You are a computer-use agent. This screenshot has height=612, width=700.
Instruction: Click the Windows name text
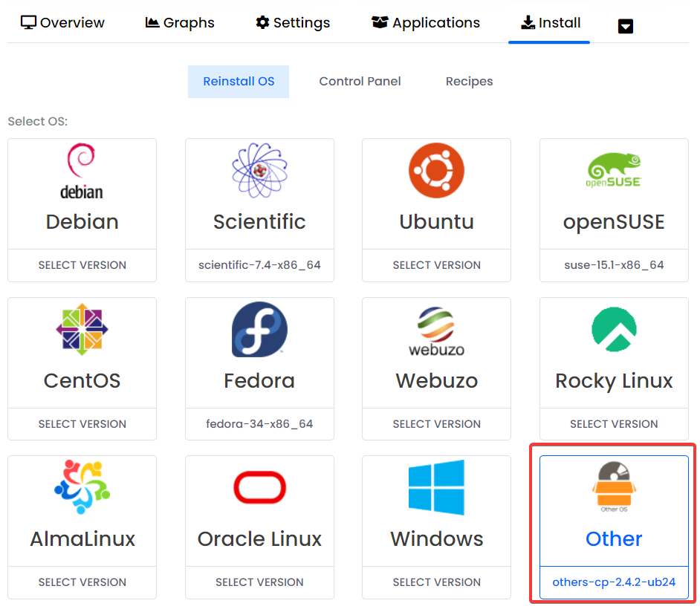tap(437, 539)
